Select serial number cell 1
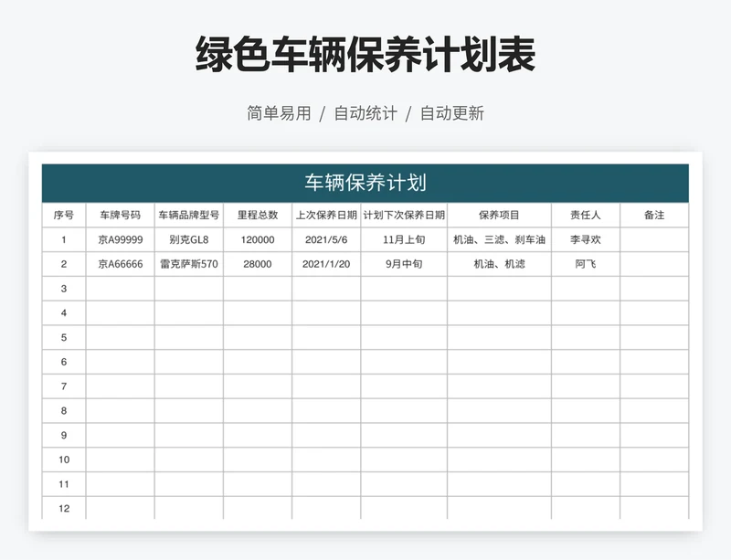731x560 pixels. [x=64, y=239]
